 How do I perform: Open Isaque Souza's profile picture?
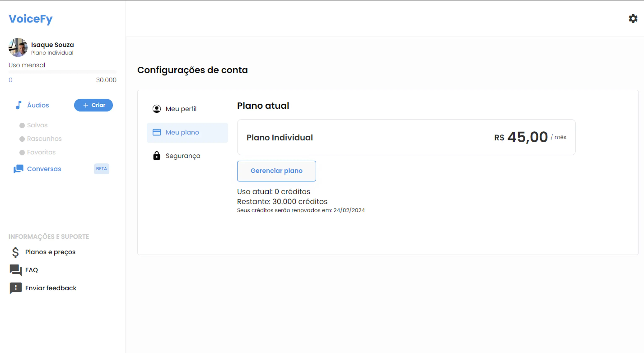point(18,47)
